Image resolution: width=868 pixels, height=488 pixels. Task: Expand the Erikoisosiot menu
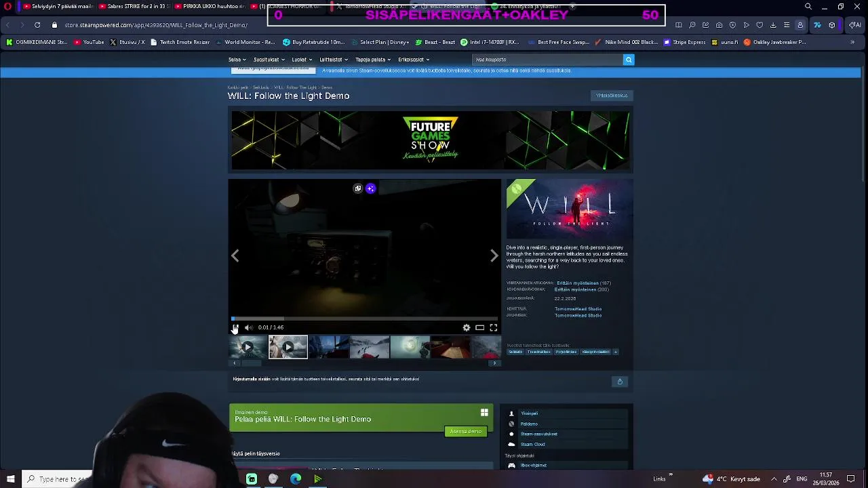[414, 60]
